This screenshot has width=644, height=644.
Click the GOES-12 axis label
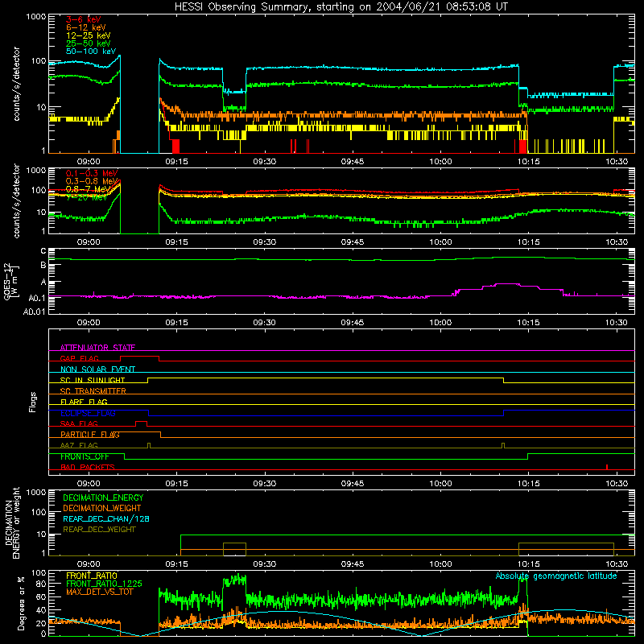click(11, 281)
